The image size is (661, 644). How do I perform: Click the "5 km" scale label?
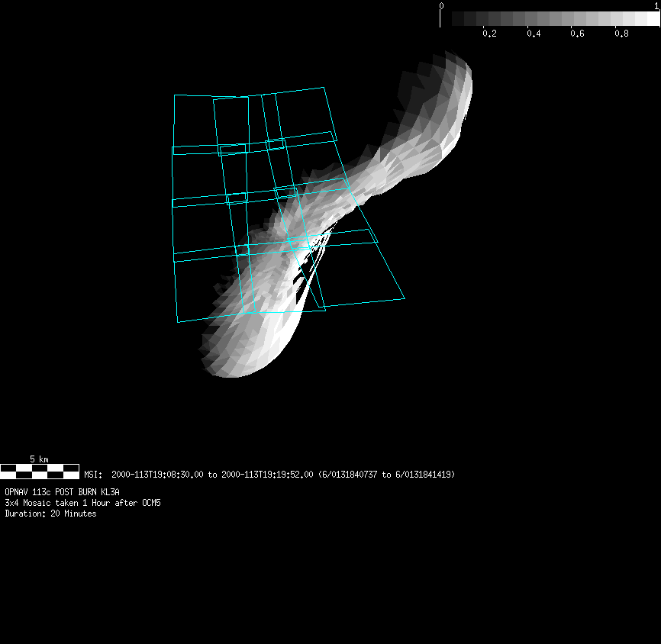coord(39,459)
